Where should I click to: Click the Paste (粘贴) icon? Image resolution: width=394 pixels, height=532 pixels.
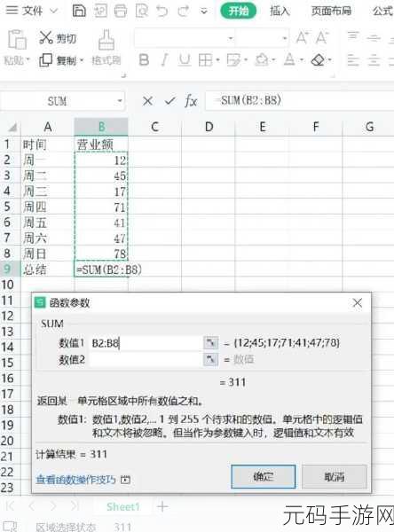pyautogui.click(x=17, y=40)
